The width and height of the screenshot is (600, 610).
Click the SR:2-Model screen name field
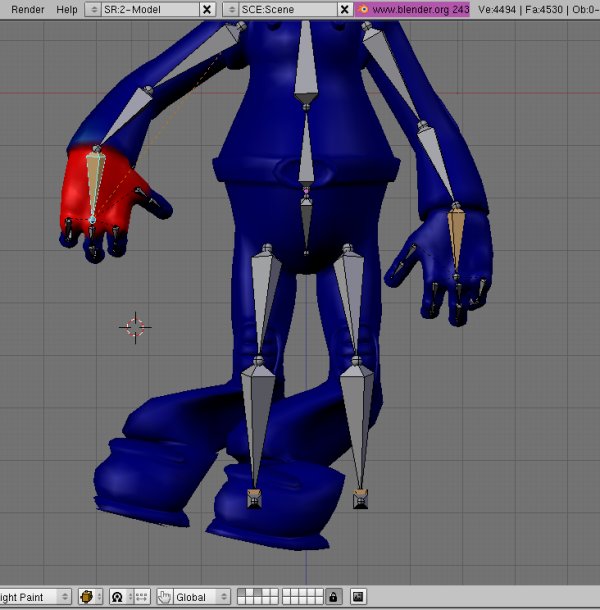pyautogui.click(x=150, y=9)
